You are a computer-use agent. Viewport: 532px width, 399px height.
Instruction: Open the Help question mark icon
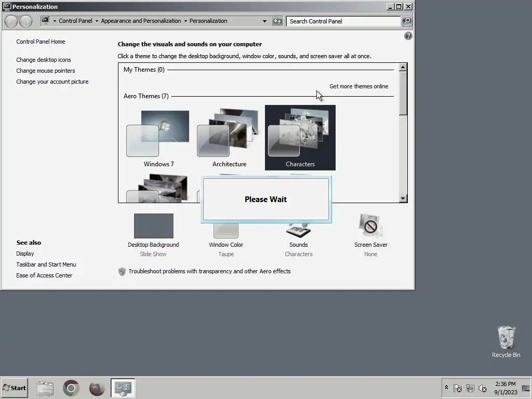click(408, 36)
